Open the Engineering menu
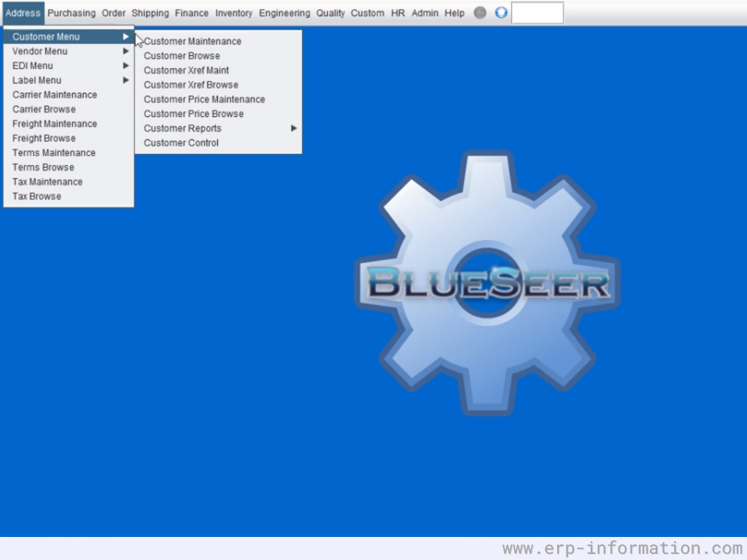This screenshot has width=747, height=560. pos(284,12)
